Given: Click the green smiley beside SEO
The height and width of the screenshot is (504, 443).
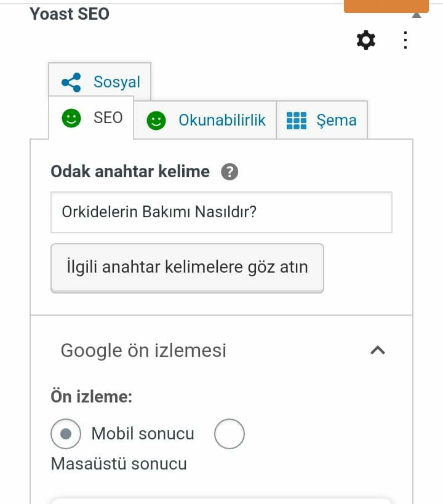Looking at the screenshot, I should [x=71, y=118].
